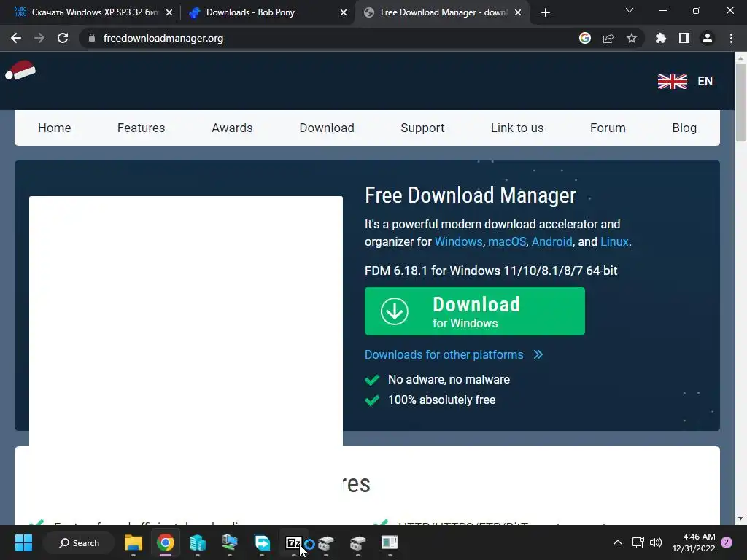This screenshot has width=747, height=560.
Task: Open the notification badge showing 2
Action: pos(727,542)
